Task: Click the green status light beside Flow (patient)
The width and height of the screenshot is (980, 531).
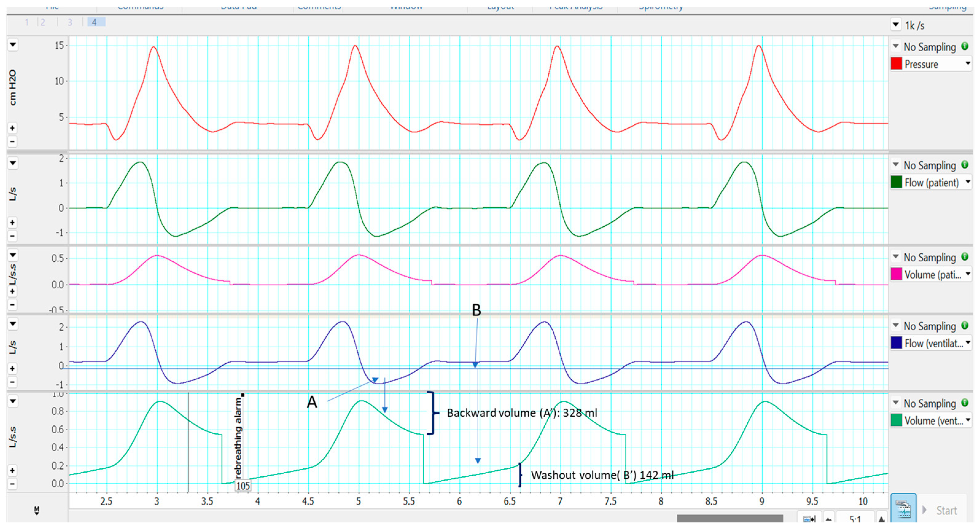Action: click(x=964, y=165)
